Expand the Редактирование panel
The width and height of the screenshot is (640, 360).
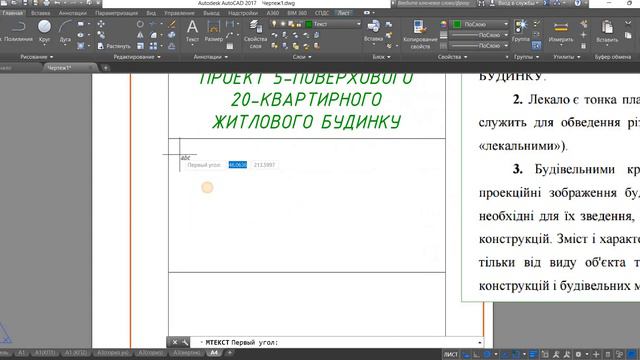[x=137, y=57]
